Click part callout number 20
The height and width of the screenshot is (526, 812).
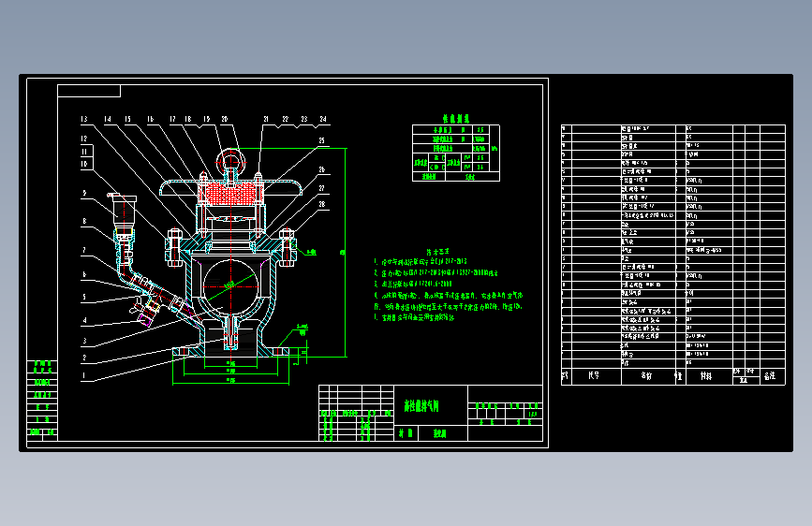pyautogui.click(x=225, y=119)
